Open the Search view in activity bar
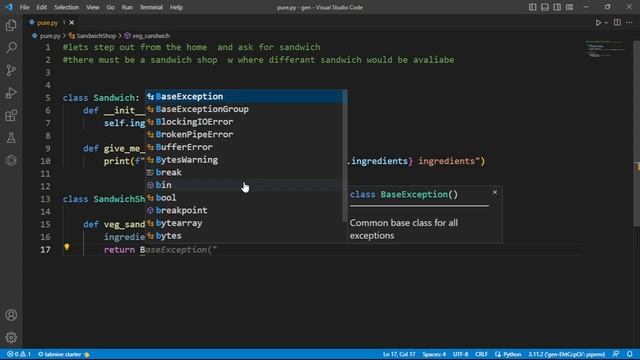Image resolution: width=640 pixels, height=360 pixels. point(11,48)
